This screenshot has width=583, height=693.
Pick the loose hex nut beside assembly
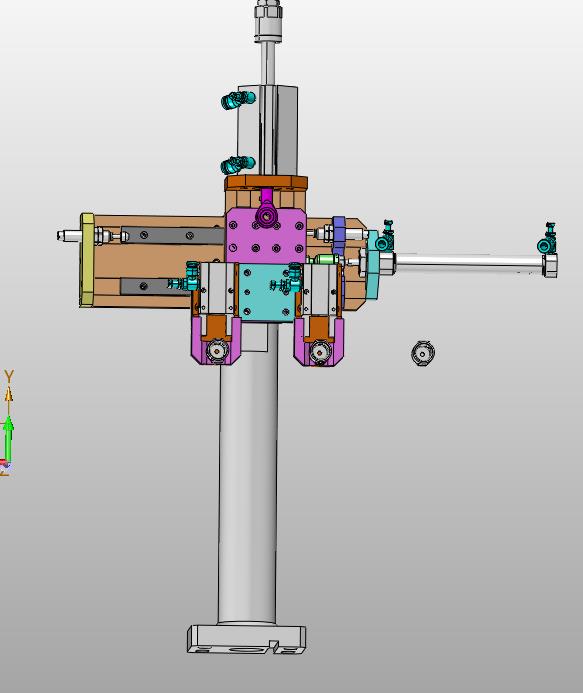point(423,353)
